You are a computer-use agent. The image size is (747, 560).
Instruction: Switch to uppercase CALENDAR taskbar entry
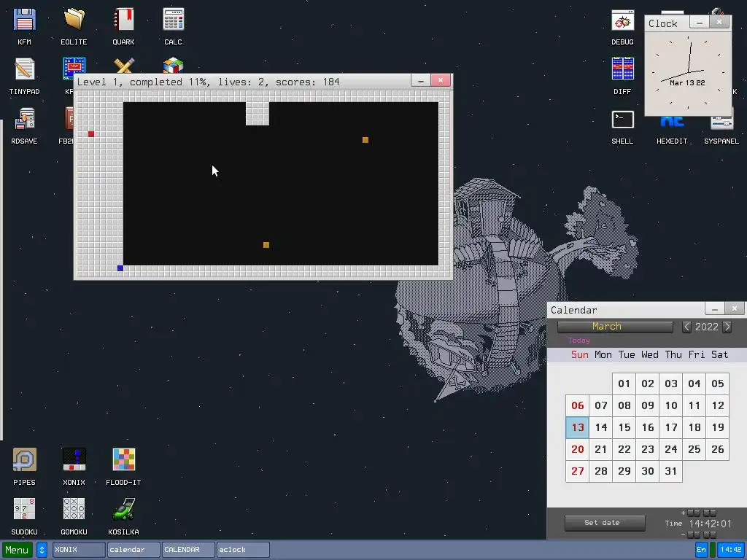click(x=188, y=550)
